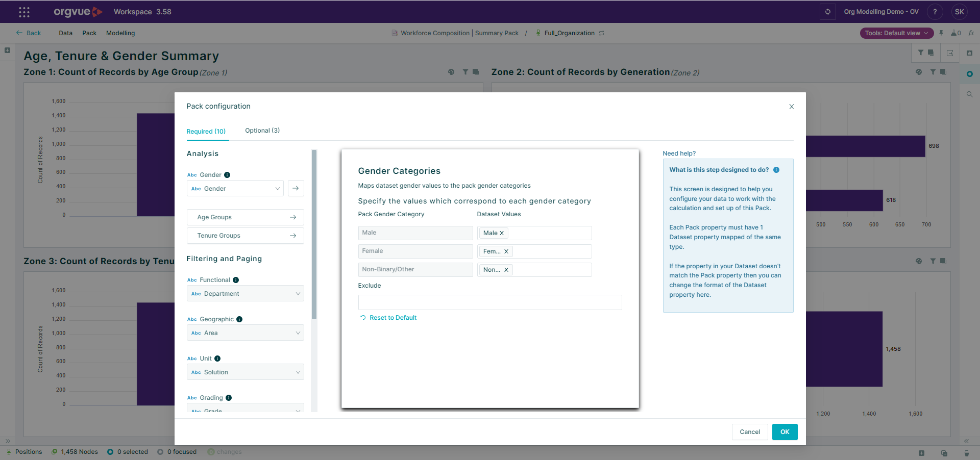Click the info icon next to Gender label
The height and width of the screenshot is (460, 980).
point(227,175)
